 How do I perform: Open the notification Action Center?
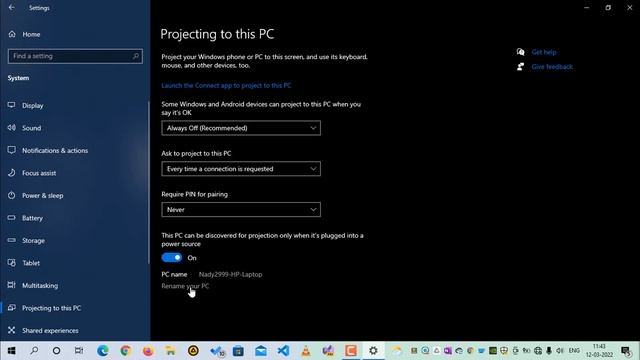[626, 351]
